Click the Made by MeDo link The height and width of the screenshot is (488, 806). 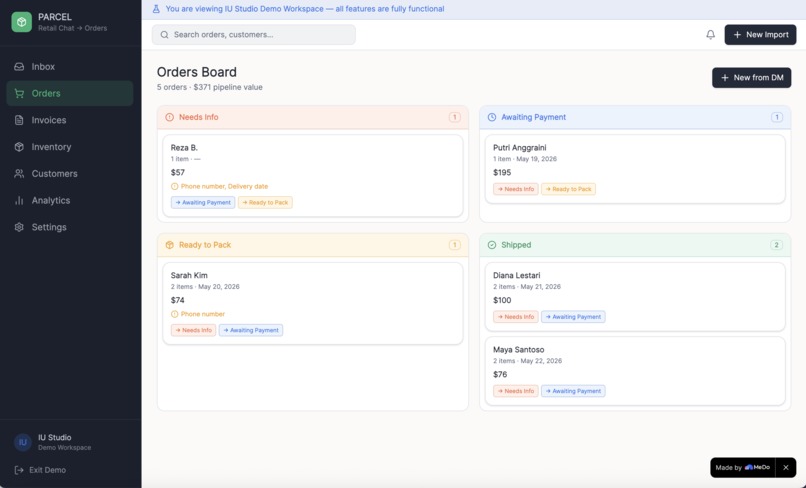point(743,467)
